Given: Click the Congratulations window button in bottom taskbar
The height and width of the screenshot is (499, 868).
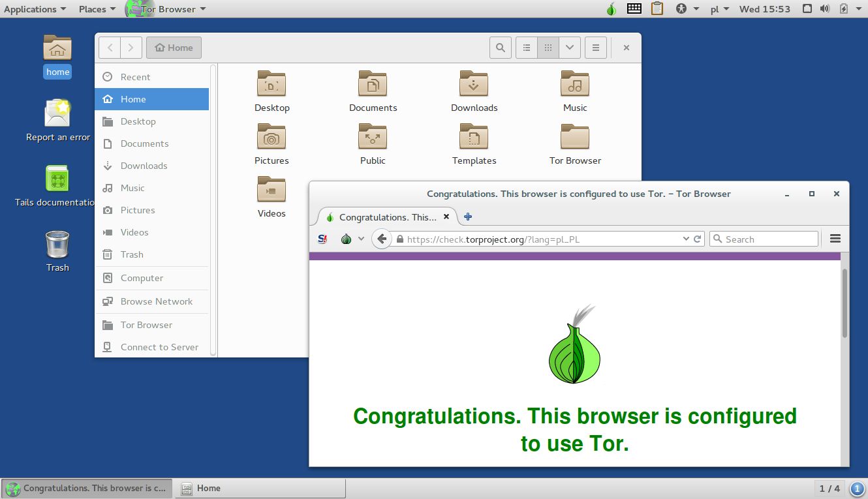Looking at the screenshot, I should point(88,488).
